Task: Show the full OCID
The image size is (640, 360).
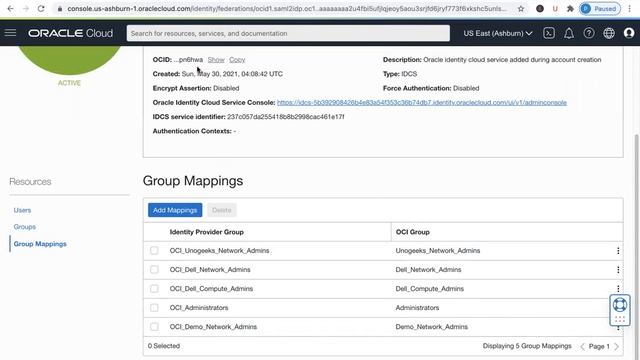Action: [x=216, y=60]
